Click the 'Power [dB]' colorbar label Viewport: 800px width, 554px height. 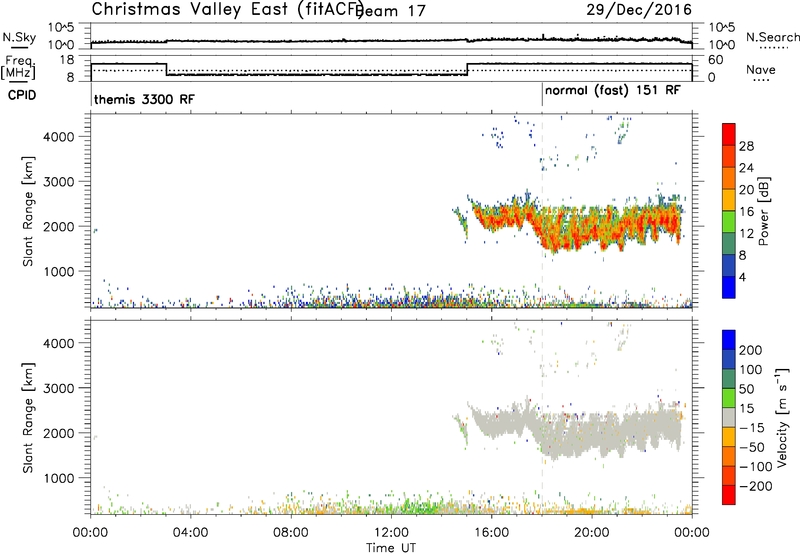tap(763, 211)
